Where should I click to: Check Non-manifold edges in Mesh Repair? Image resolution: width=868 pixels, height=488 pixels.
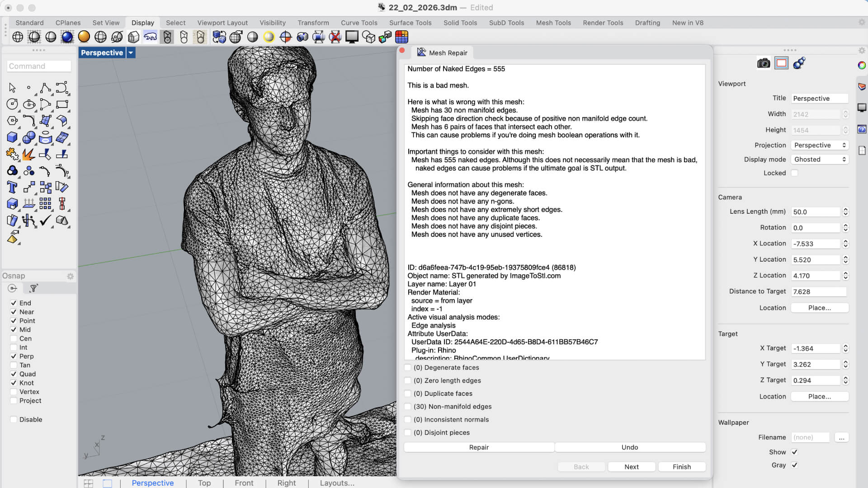click(407, 406)
